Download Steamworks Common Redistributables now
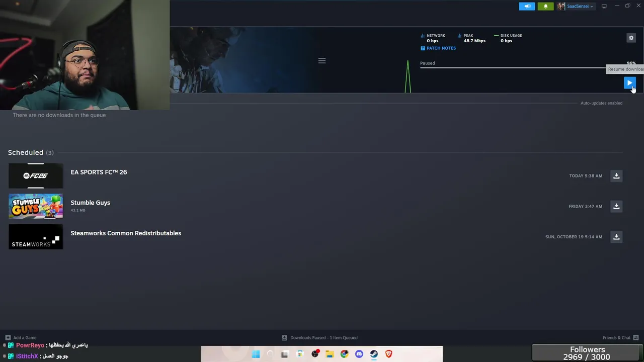This screenshot has width=644, height=362. (616, 237)
